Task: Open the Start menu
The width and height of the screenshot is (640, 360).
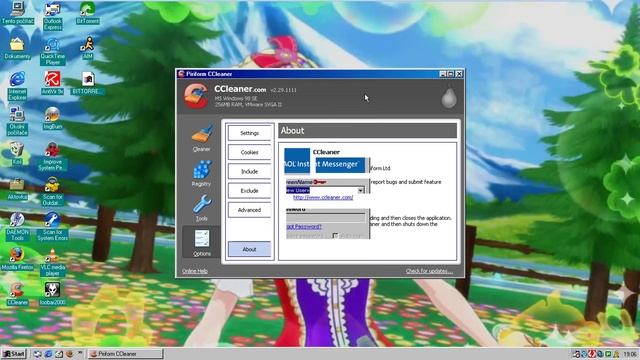Action: 13,354
